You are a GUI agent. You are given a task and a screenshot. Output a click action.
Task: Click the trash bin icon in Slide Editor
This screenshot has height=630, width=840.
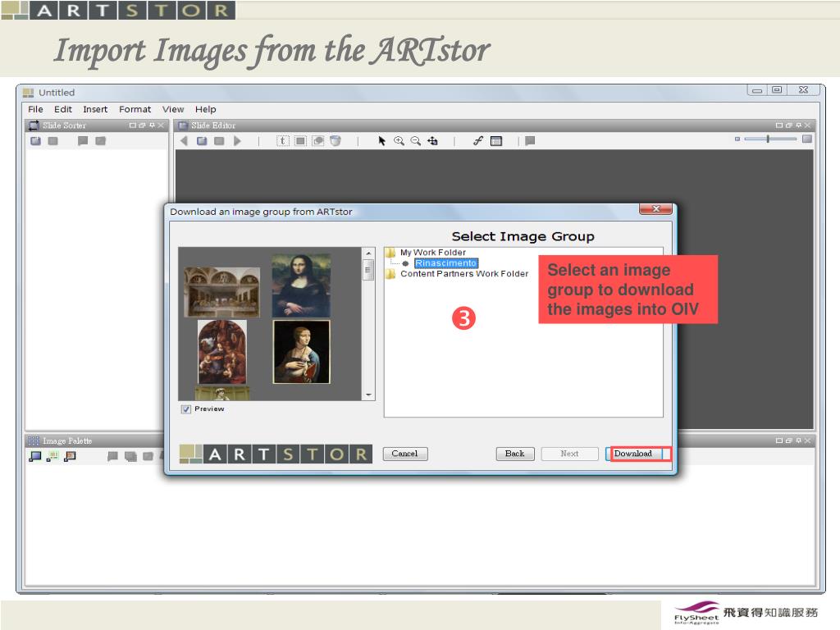click(336, 141)
